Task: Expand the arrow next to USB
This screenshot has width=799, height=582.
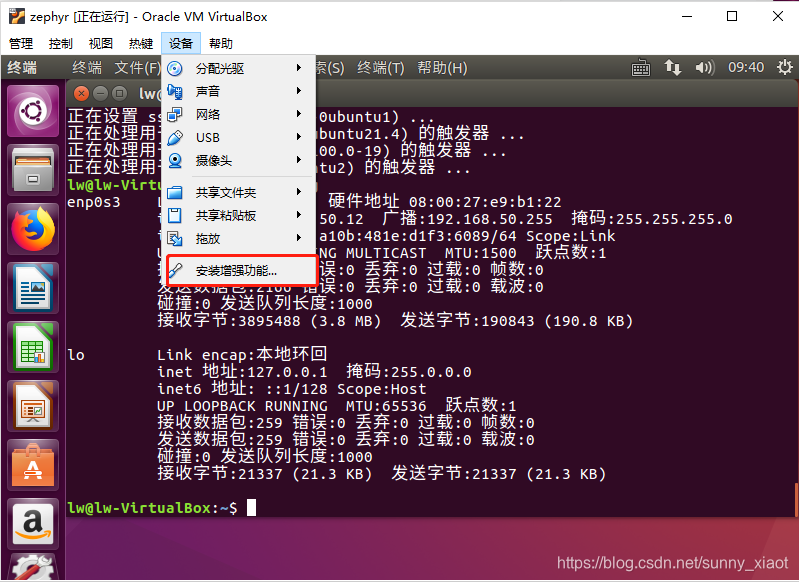Action: point(299,137)
